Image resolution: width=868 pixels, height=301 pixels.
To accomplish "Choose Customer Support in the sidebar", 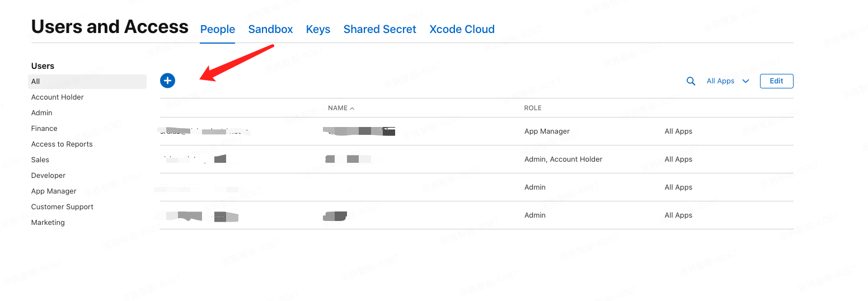I will point(62,207).
